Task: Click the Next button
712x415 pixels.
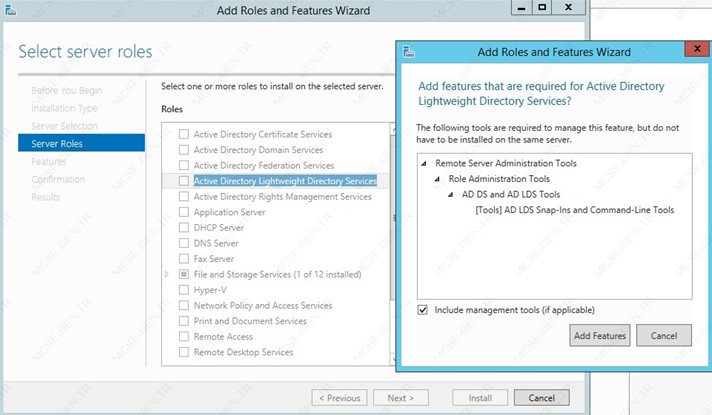Action: pyautogui.click(x=400, y=398)
